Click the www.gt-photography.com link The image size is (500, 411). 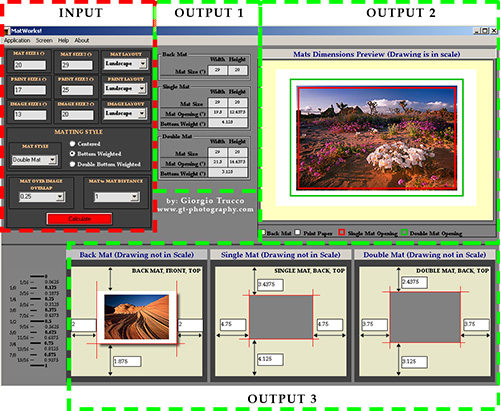pos(205,210)
